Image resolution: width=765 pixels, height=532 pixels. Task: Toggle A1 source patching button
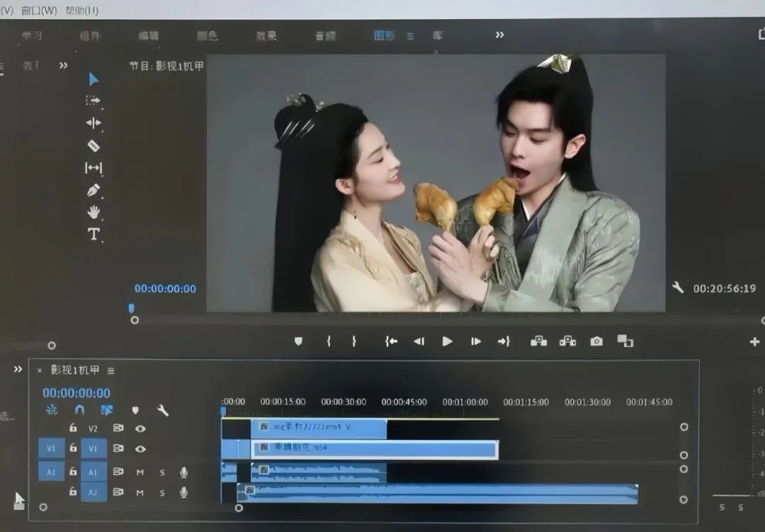point(51,472)
